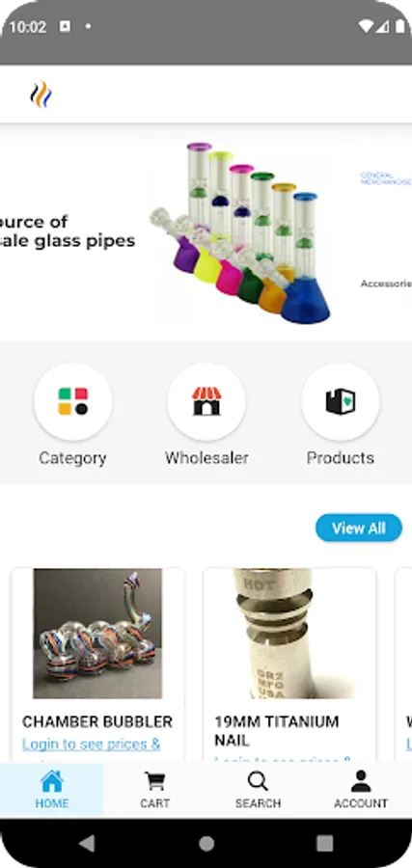
Task: Select the 19MM Titanium Nail title
Action: click(x=276, y=730)
